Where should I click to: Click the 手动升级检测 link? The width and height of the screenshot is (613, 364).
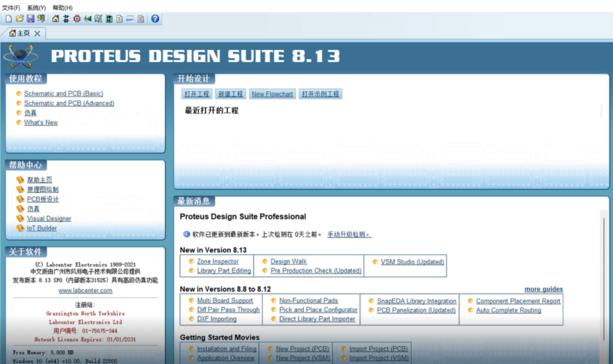349,234
